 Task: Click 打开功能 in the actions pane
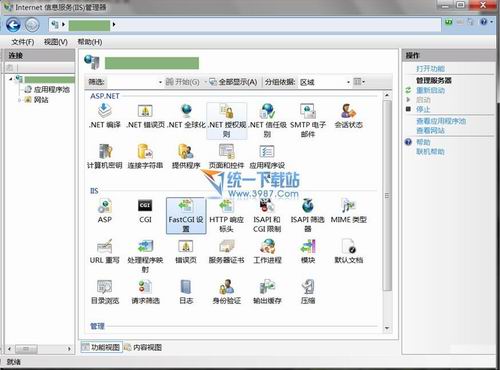[x=430, y=69]
